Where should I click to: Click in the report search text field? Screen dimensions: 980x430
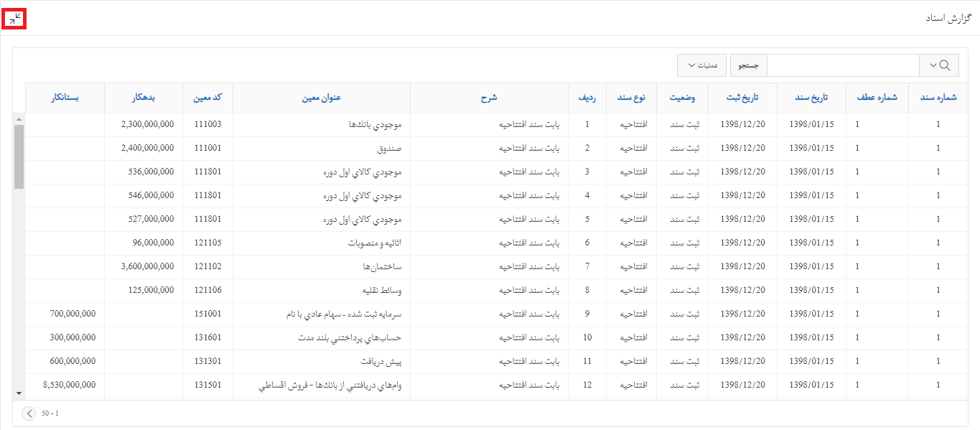[844, 65]
